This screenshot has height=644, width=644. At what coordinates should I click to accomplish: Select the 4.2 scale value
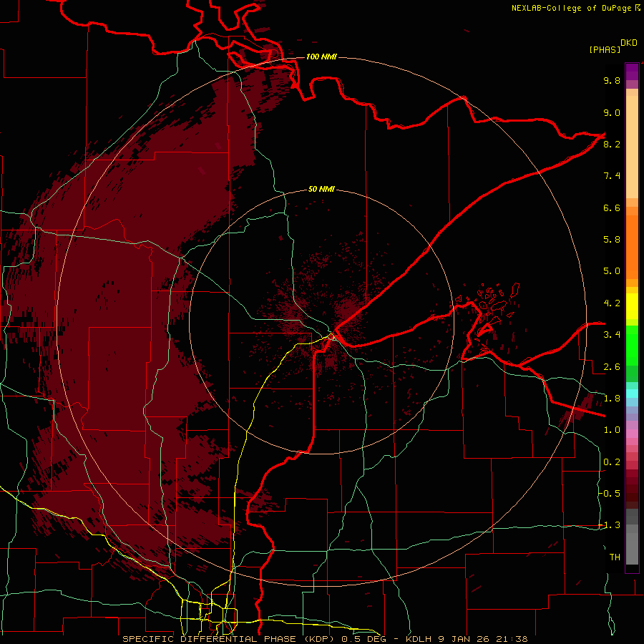612,303
